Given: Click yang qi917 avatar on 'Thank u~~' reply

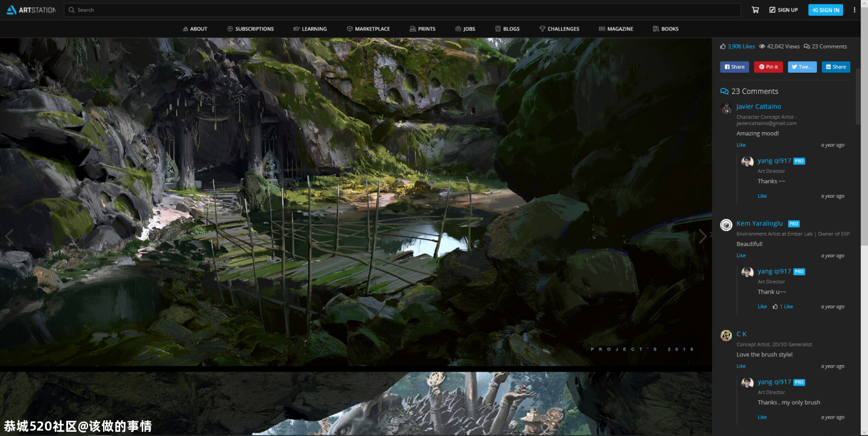Looking at the screenshot, I should [x=747, y=272].
